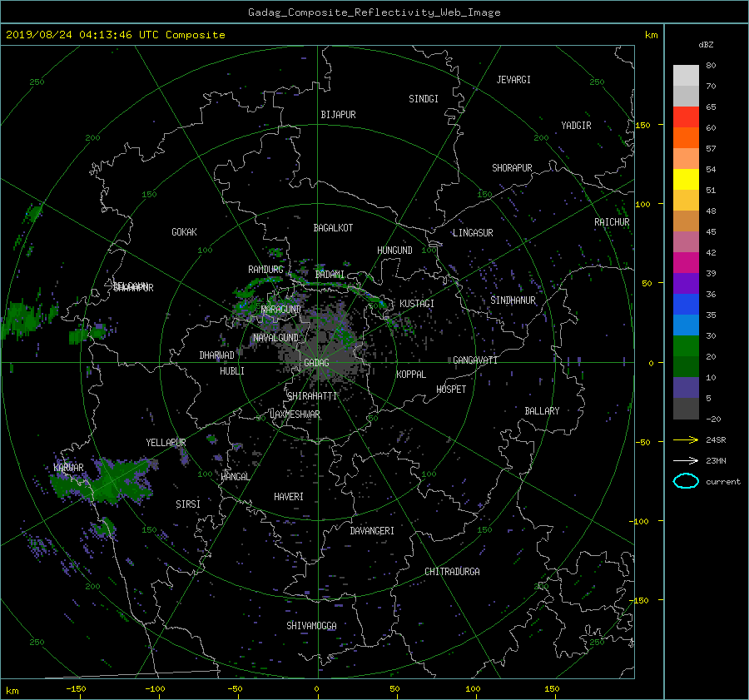Screen dimensions: 749x700
Task: Click the KUSTAGI city label
Action: [417, 304]
